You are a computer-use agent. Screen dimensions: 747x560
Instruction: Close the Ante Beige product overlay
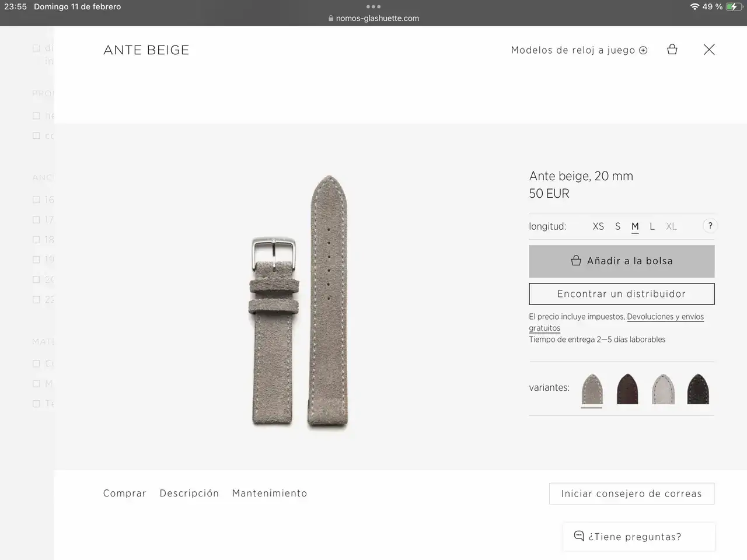(x=709, y=50)
